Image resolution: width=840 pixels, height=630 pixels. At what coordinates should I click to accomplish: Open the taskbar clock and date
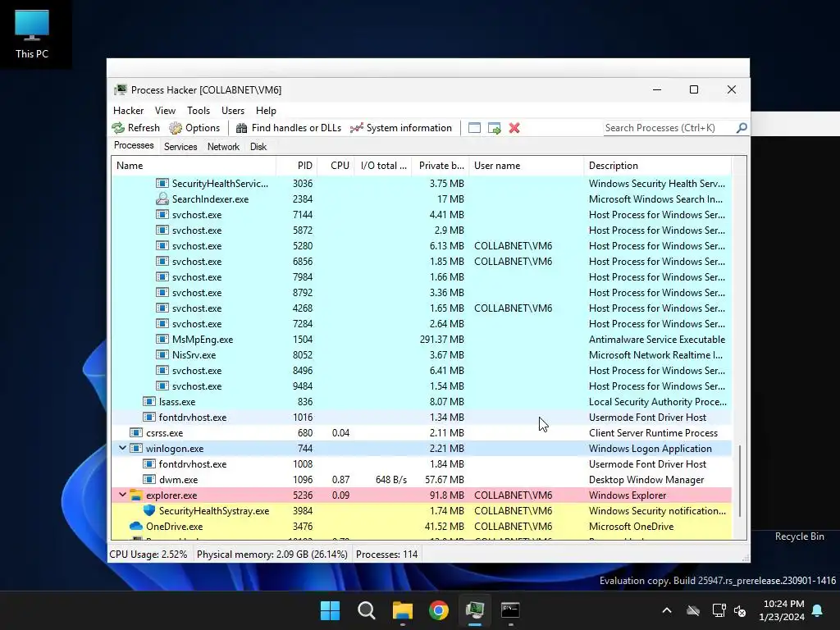tap(782, 610)
